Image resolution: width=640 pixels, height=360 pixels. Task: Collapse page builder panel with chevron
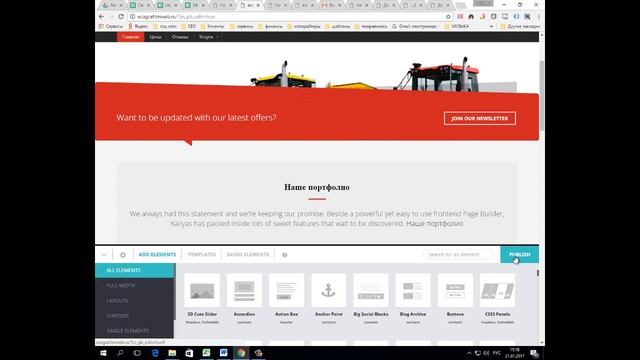pos(104,255)
